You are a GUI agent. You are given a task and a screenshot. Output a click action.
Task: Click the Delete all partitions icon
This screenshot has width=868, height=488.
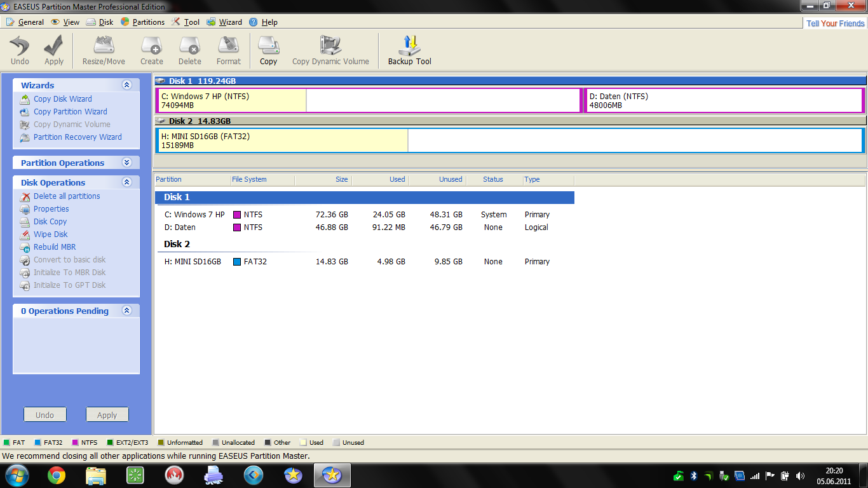click(x=25, y=197)
